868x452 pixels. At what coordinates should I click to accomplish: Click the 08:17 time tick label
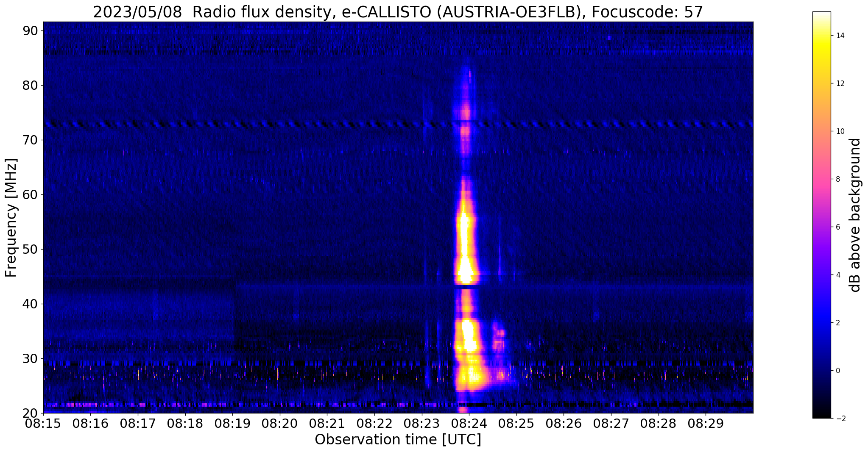138,424
